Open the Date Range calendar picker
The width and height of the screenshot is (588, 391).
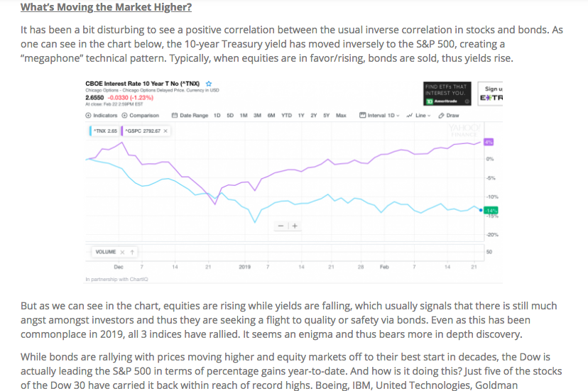click(175, 115)
